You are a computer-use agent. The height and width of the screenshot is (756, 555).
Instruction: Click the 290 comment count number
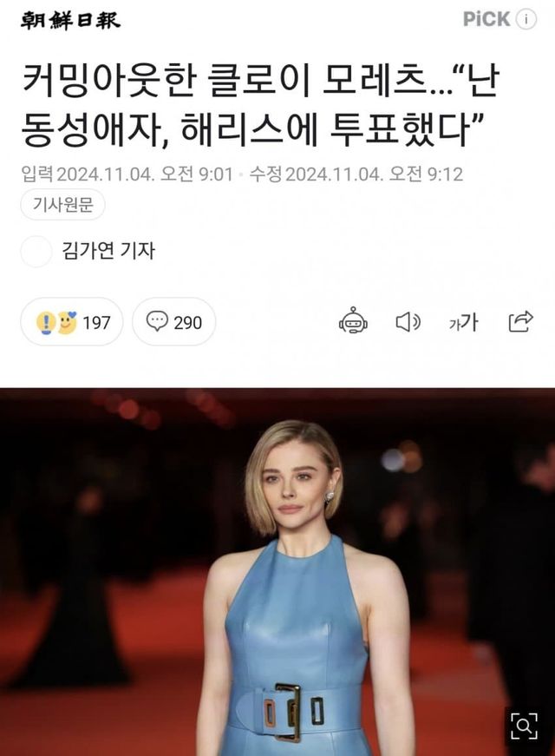tap(187, 323)
